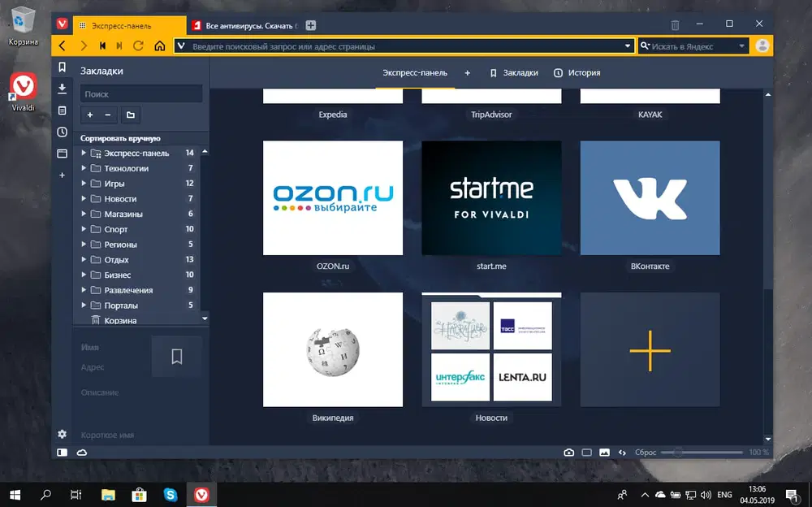Reset zoom with the Сброс button
The height and width of the screenshot is (507, 812).
tap(646, 453)
